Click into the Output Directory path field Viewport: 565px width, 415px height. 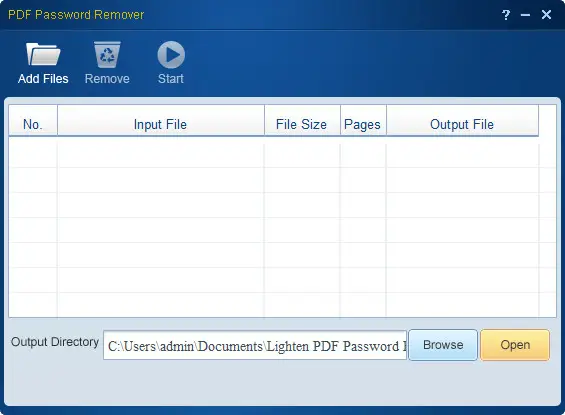click(x=255, y=345)
